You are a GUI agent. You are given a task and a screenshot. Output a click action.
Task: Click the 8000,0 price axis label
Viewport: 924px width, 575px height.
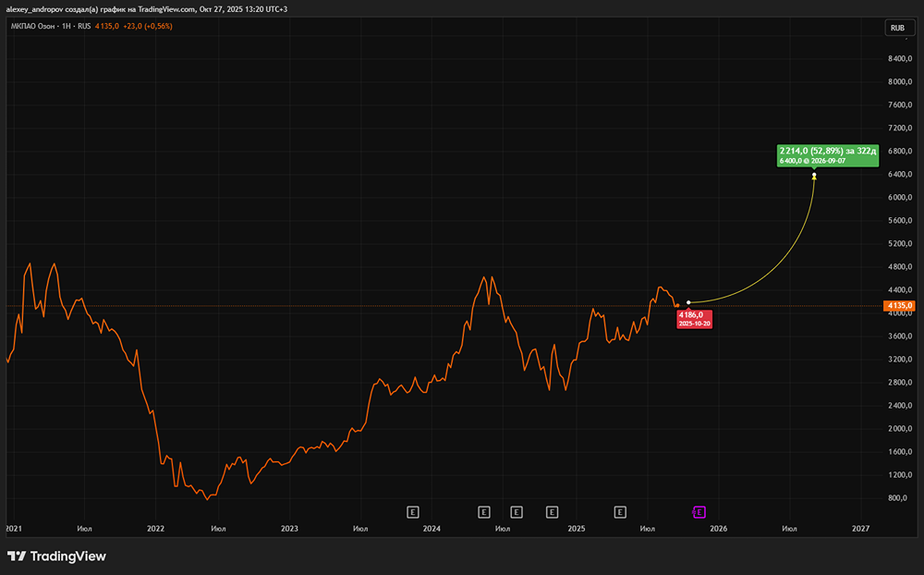[900, 81]
